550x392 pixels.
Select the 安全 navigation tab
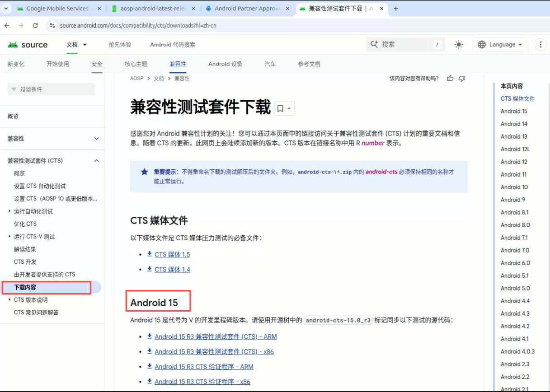[97, 64]
